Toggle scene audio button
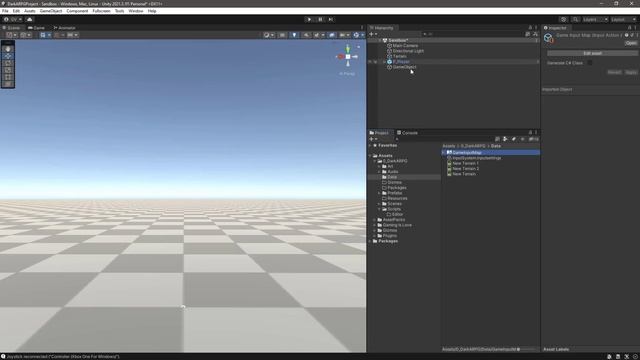Image resolution: width=640 pixels, height=360 pixels. (x=306, y=35)
